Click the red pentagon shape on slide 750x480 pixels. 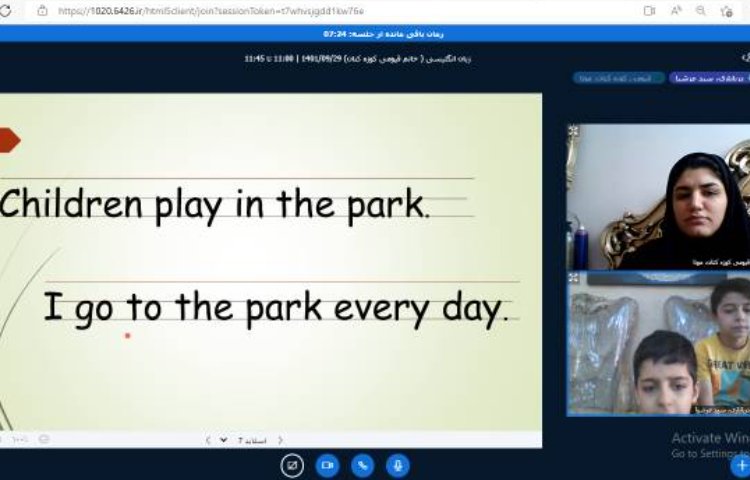(x=8, y=140)
